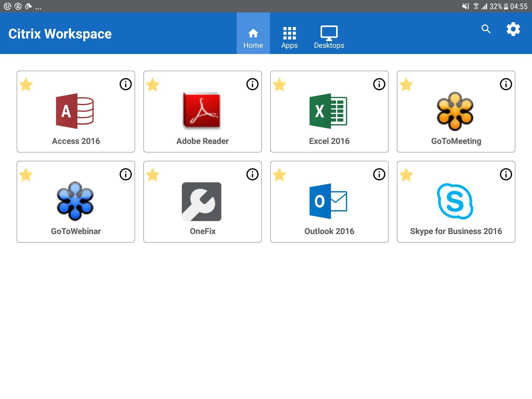Show info for Skype for Business 2016
The height and width of the screenshot is (399, 532).
click(x=506, y=174)
